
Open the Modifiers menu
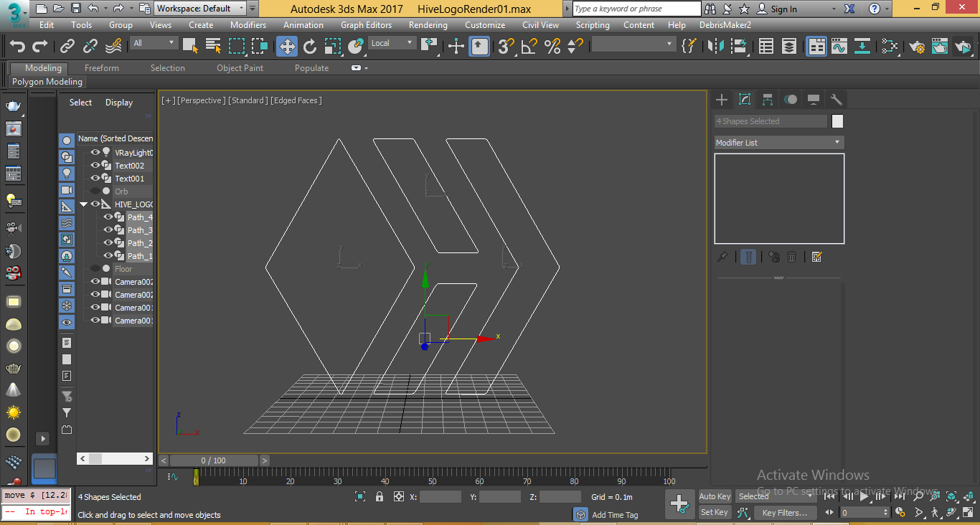click(248, 25)
